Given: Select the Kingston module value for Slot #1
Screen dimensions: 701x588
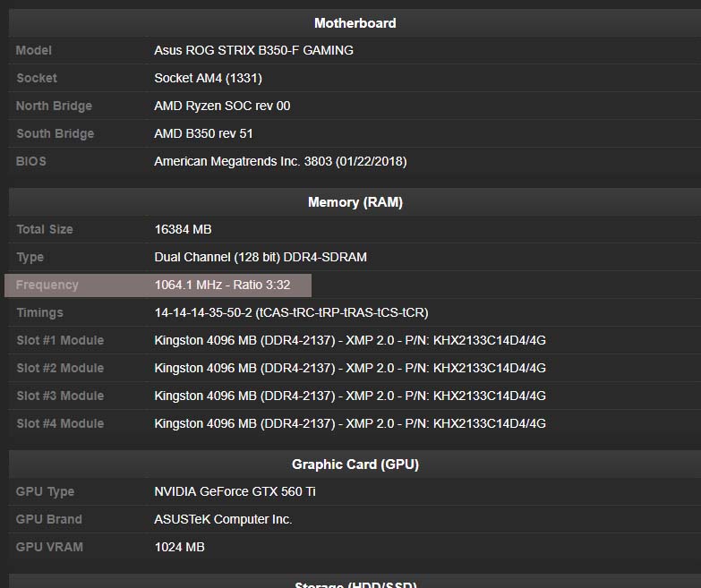Looking at the screenshot, I should coord(350,340).
